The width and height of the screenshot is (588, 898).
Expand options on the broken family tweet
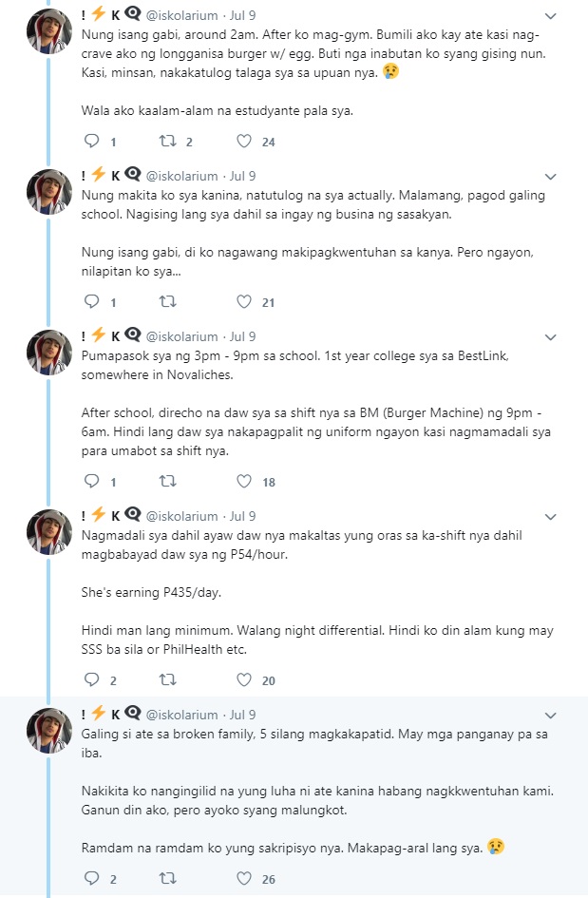tap(550, 715)
